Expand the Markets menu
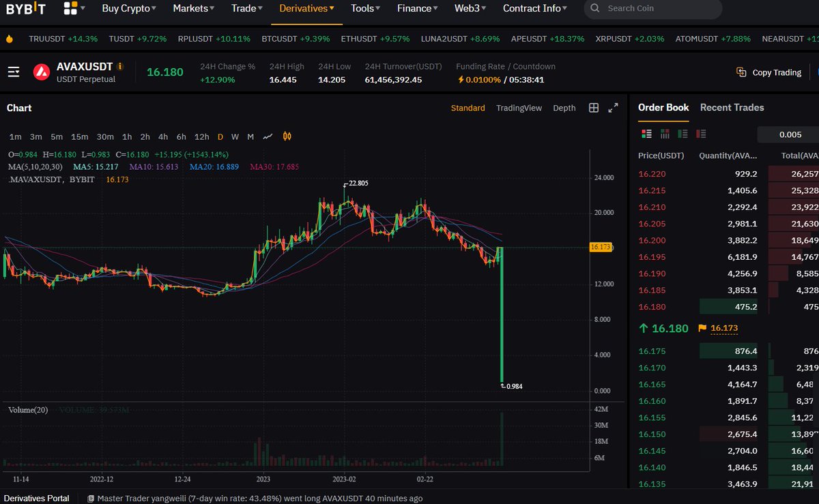The image size is (819, 504). 194,8
